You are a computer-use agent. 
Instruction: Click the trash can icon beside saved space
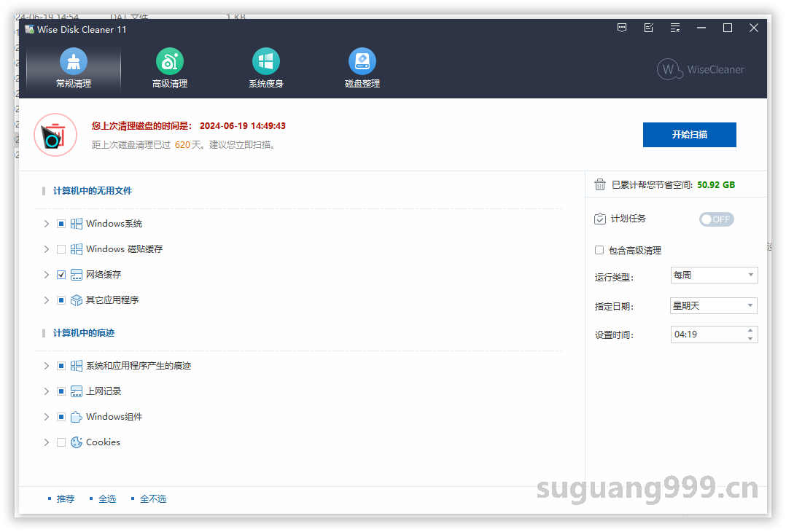tap(600, 184)
